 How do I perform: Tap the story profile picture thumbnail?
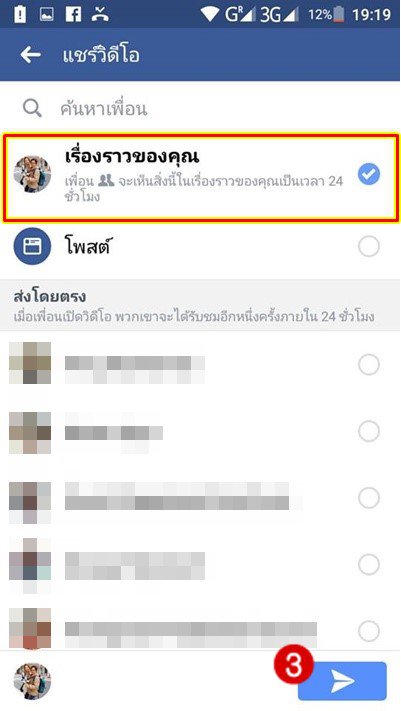pos(32,175)
